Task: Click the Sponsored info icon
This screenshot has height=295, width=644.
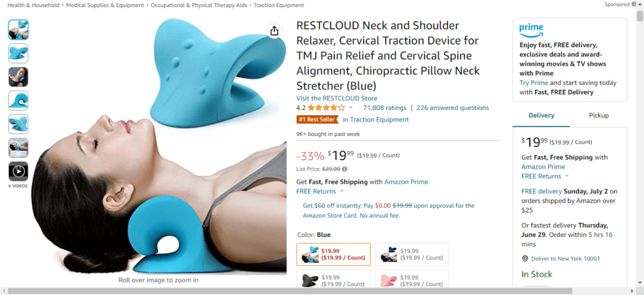Action: 634,4
